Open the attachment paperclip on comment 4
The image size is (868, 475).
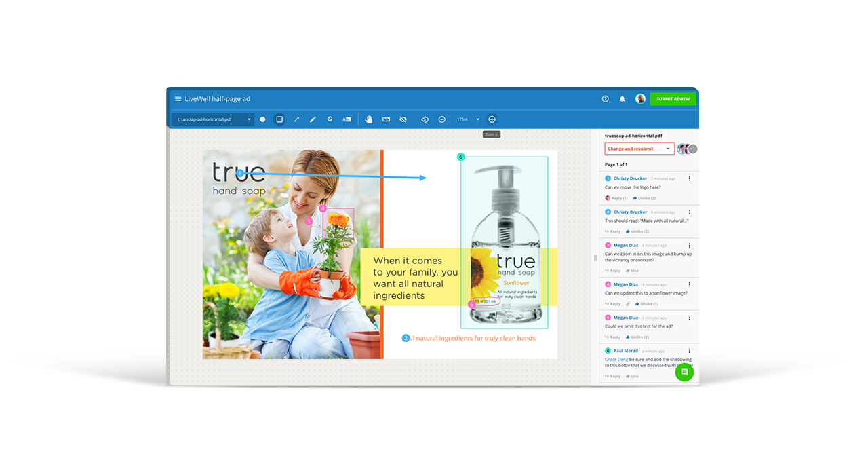[628, 304]
